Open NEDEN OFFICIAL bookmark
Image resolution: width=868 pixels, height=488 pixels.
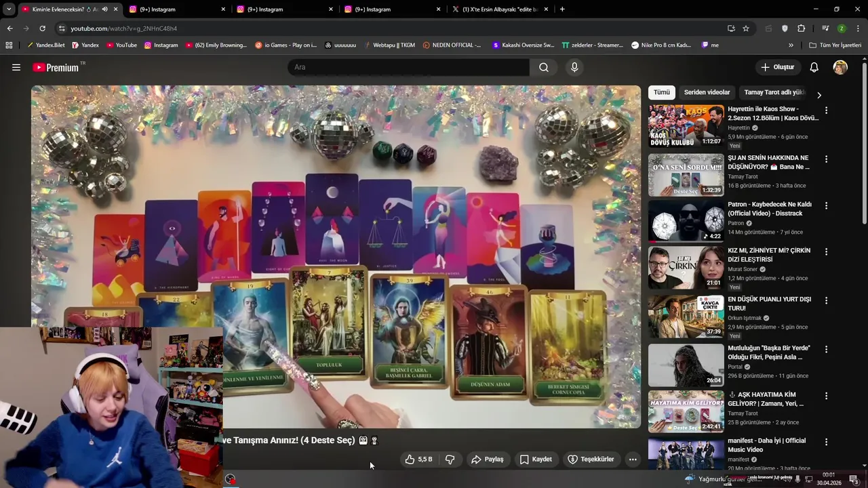coord(452,45)
